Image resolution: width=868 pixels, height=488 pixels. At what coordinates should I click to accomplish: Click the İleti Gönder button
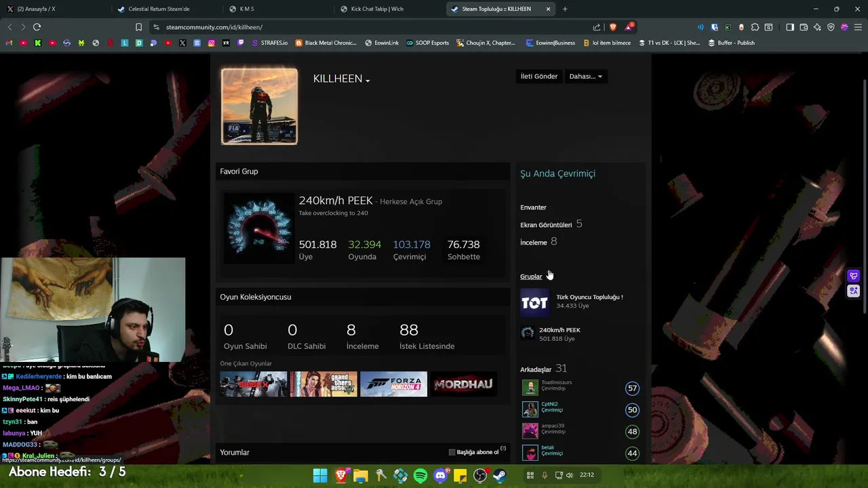tap(539, 77)
